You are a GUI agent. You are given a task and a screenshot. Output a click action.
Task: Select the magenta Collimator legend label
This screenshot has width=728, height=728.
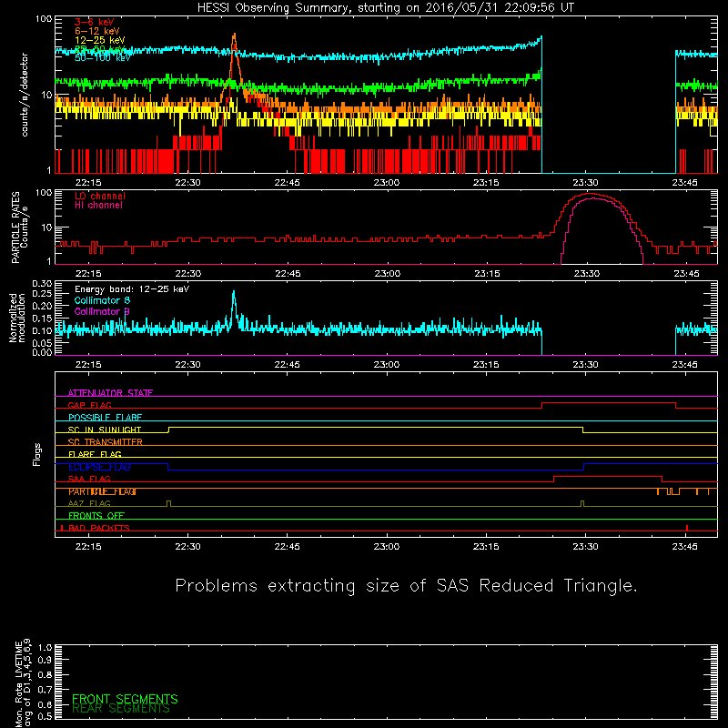[x=102, y=311]
